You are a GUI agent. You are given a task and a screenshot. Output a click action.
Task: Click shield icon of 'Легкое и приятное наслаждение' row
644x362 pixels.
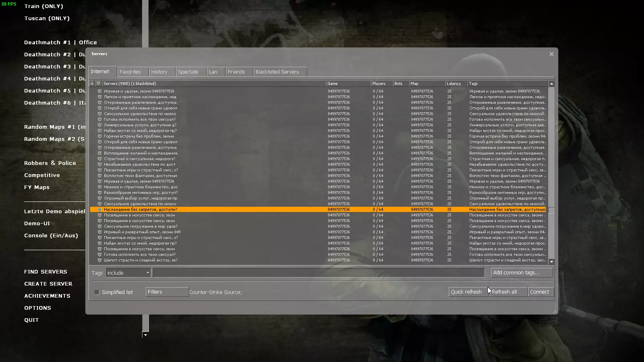point(99,97)
